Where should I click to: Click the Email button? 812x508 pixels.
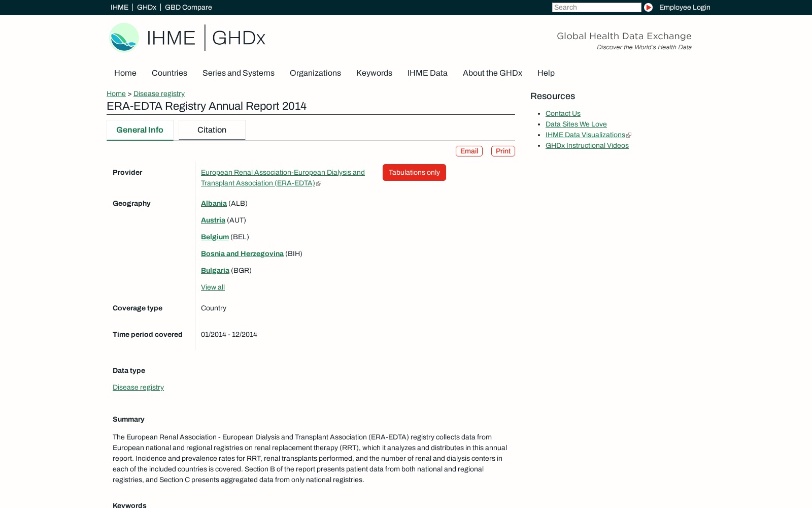(469, 151)
